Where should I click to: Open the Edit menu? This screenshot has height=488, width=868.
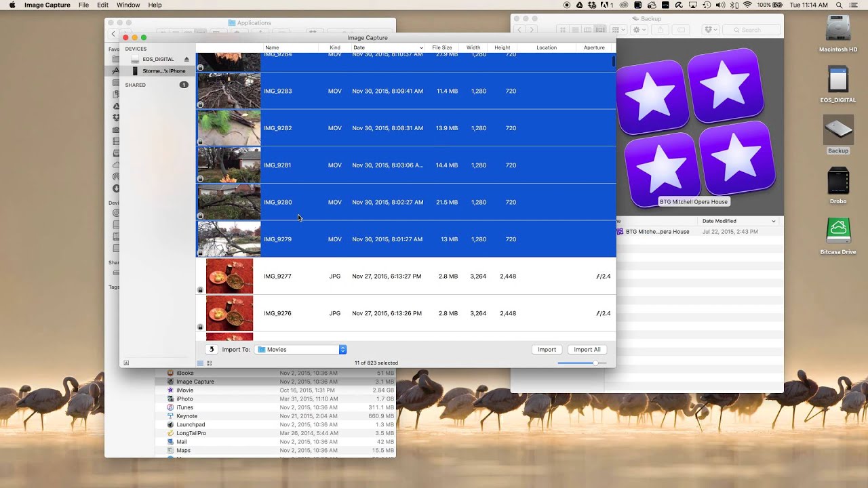coord(102,5)
